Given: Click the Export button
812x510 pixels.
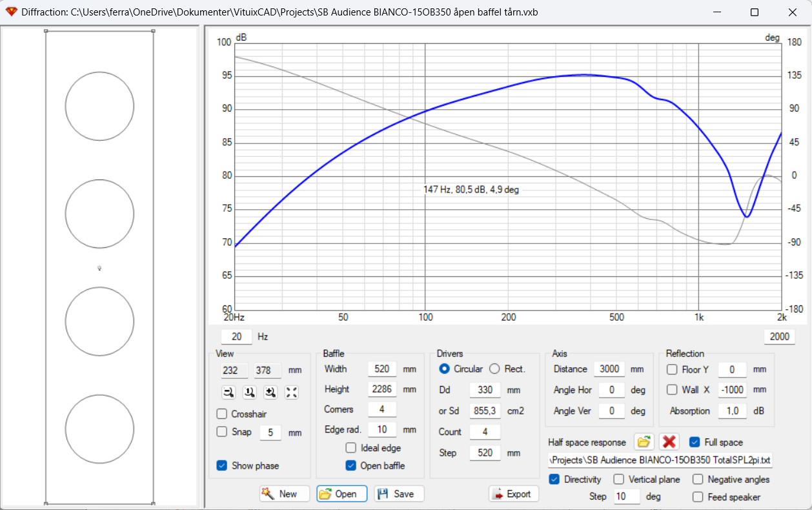Looking at the screenshot, I should coord(514,494).
